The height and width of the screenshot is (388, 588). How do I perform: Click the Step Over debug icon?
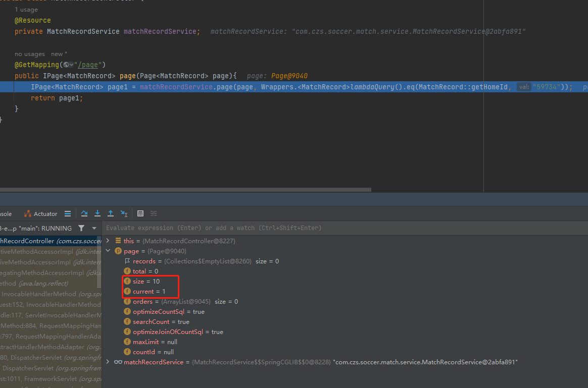click(84, 213)
